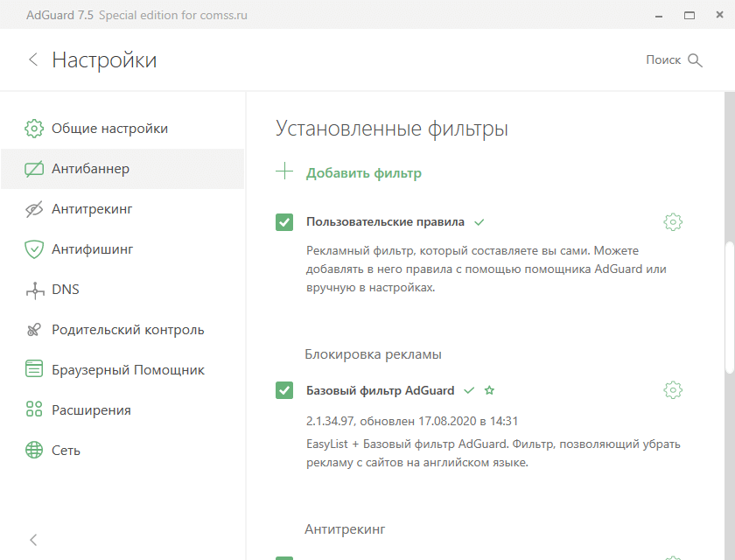This screenshot has width=735, height=560.
Task: Click the Общие настройки gear icon
Action: (x=34, y=129)
